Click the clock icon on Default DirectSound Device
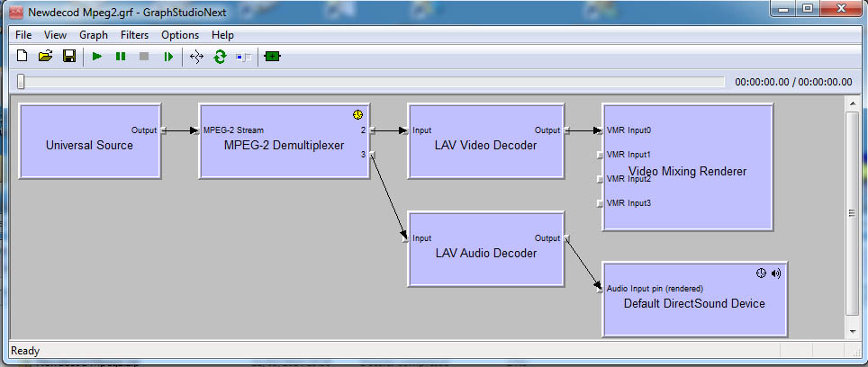The image size is (868, 367). tap(762, 273)
